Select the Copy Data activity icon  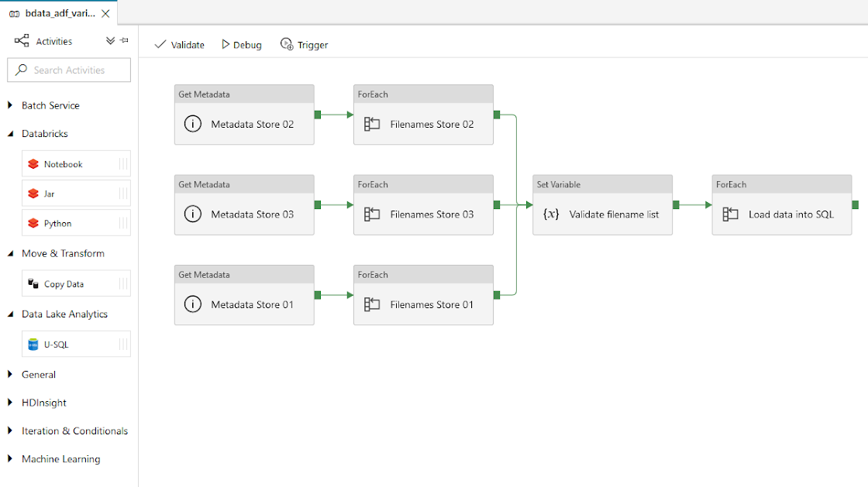(33, 284)
